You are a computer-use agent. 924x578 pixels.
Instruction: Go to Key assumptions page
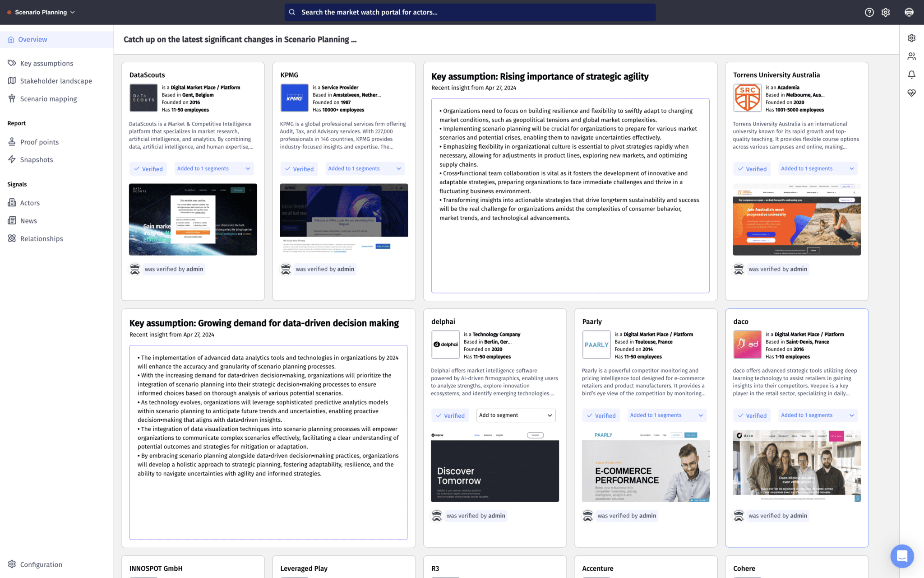pos(46,63)
